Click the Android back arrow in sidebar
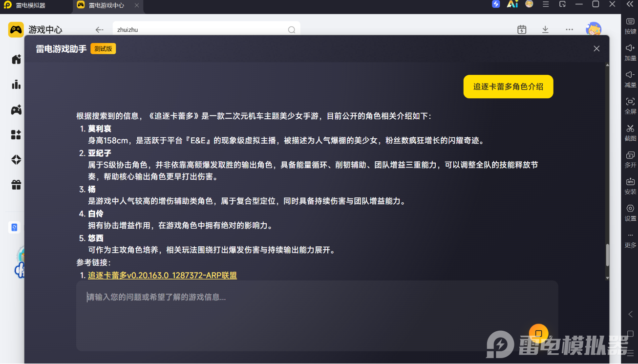The height and width of the screenshot is (364, 638). [630, 314]
